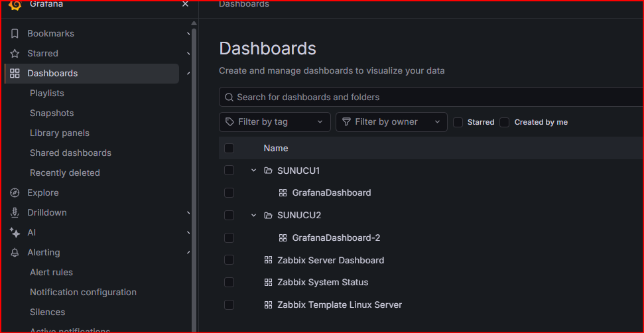The width and height of the screenshot is (644, 333).
Task: Click the Explore compass icon
Action: pyautogui.click(x=15, y=193)
